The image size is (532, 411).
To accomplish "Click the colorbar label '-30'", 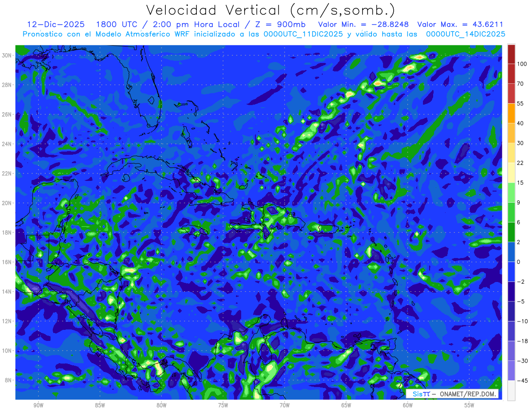I will (522, 360).
